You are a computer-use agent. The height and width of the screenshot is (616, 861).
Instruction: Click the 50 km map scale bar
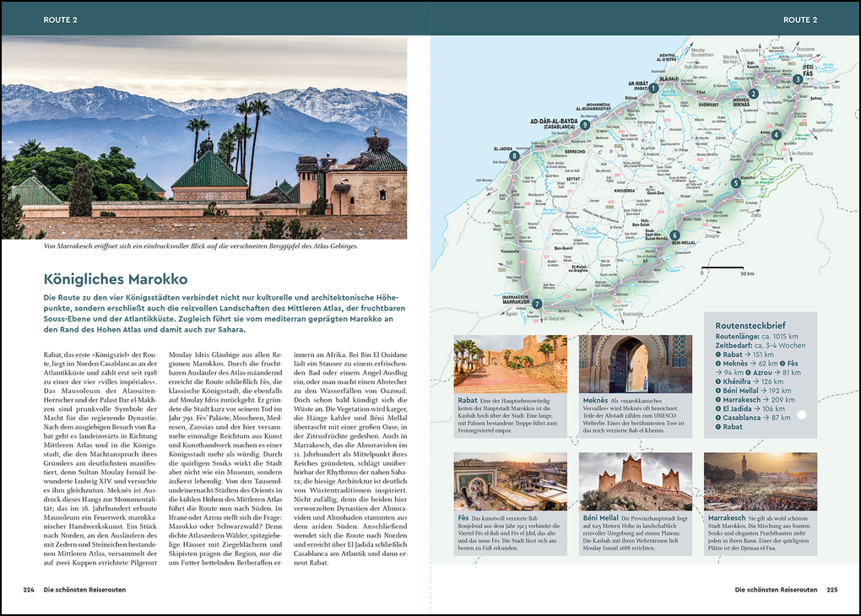point(723,267)
